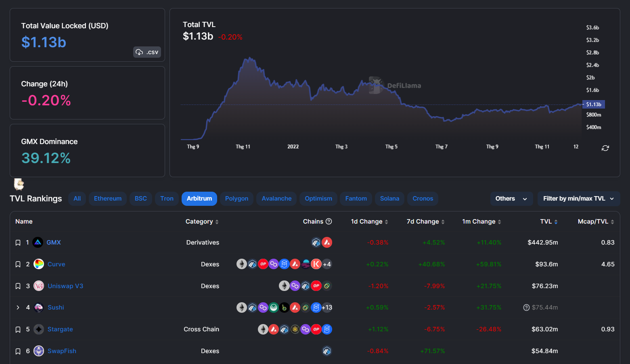Viewport: 630px width, 364px height.
Task: Open the SwapFish logo icon
Action: pos(39,351)
